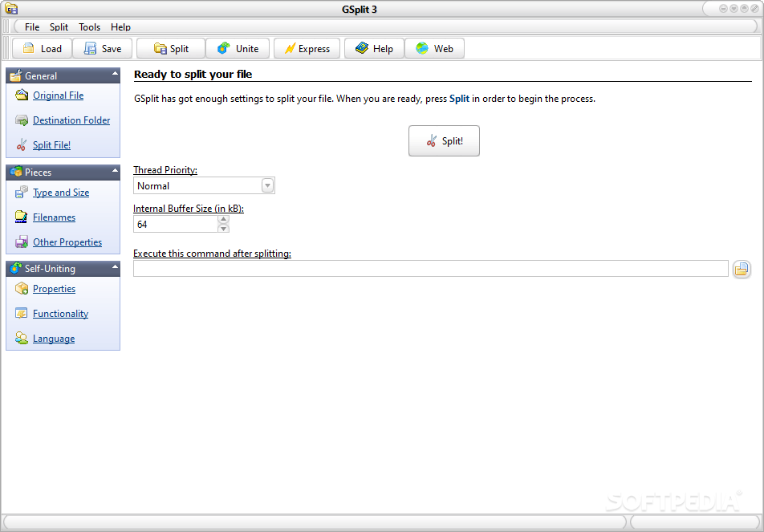Click the Unite toolbar button

point(238,49)
